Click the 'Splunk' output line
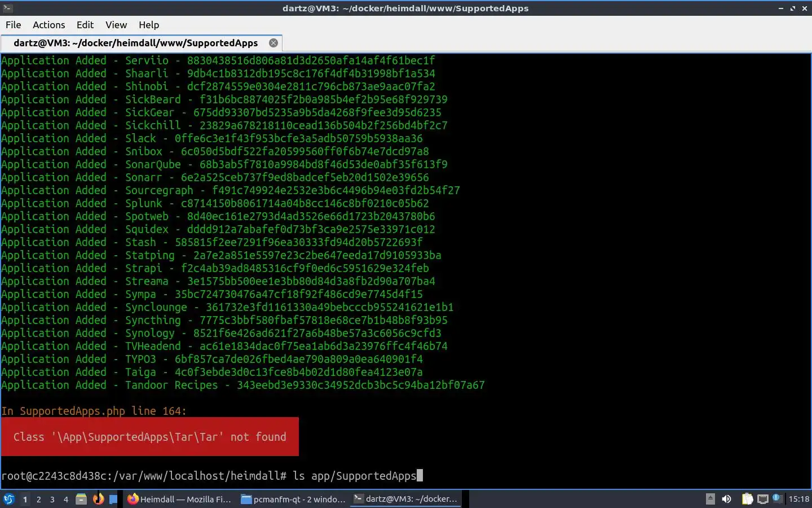This screenshot has height=508, width=812. [215, 203]
